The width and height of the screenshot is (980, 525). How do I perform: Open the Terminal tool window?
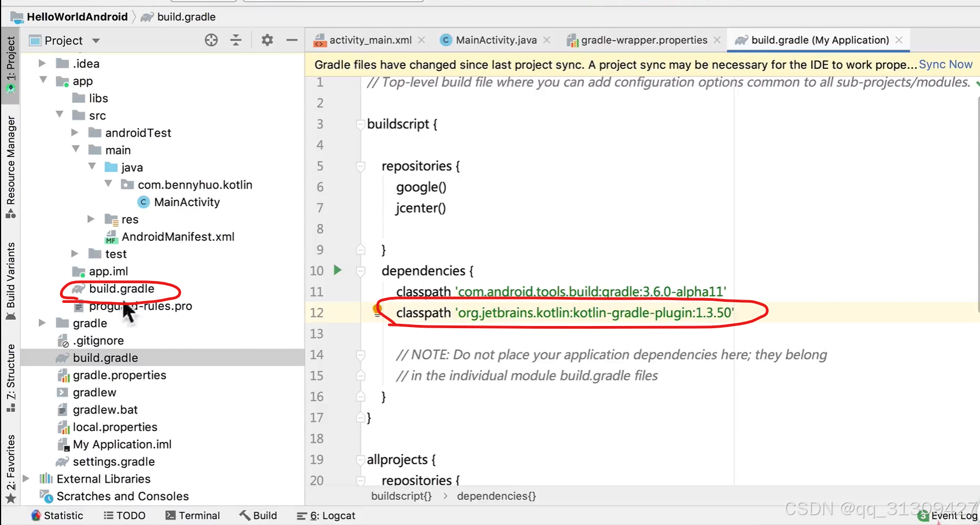[x=193, y=515]
